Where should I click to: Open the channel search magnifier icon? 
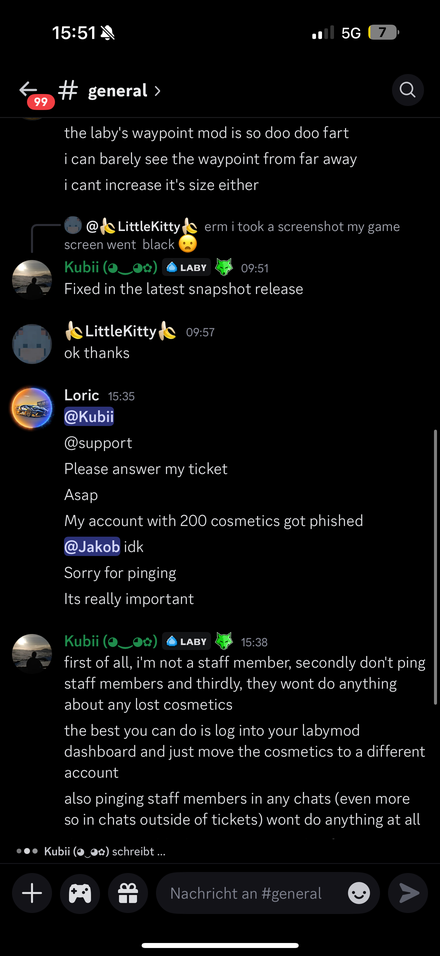407,90
